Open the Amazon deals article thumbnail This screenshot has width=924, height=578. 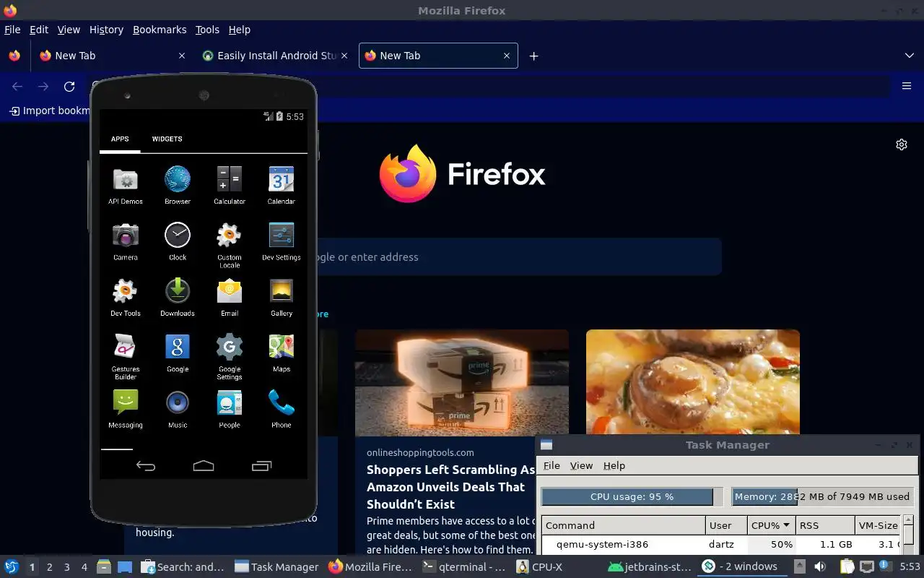coord(462,383)
